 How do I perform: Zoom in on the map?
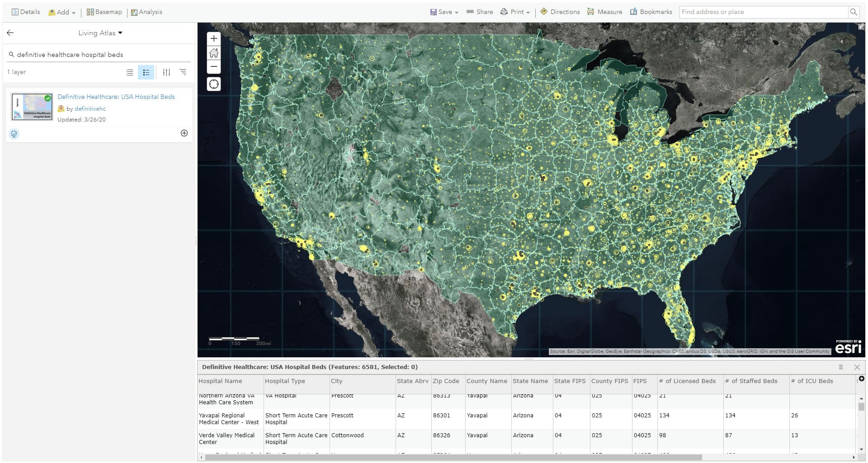tap(214, 39)
